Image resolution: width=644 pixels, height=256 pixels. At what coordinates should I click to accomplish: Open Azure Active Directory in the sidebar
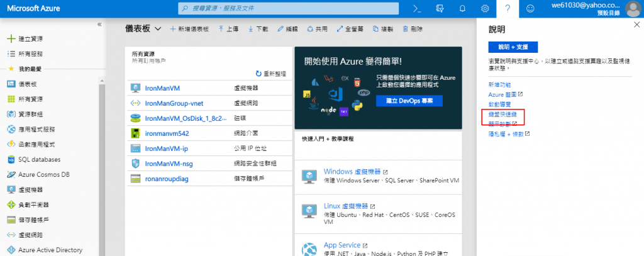pyautogui.click(x=50, y=250)
